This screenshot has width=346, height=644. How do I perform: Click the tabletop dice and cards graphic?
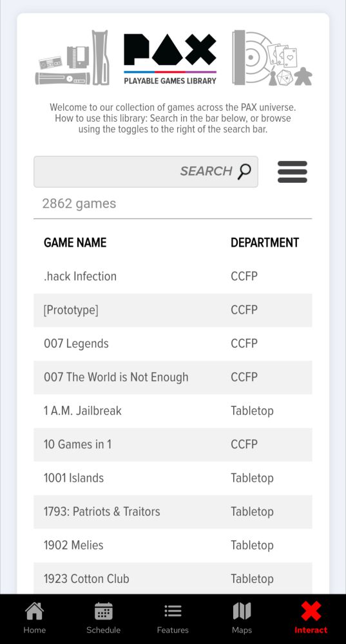pyautogui.click(x=272, y=57)
